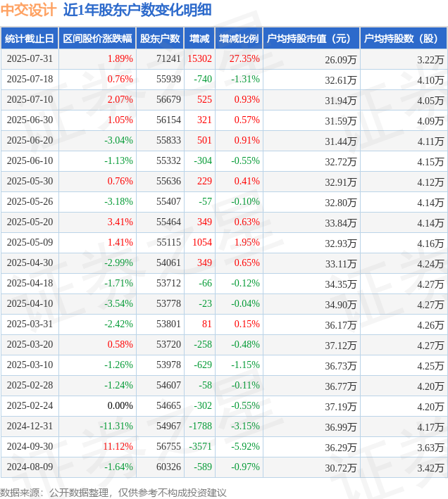Viewport: 448px width, 499px height.
Task: Click the 37.19万 market value cell
Action: click(x=341, y=407)
